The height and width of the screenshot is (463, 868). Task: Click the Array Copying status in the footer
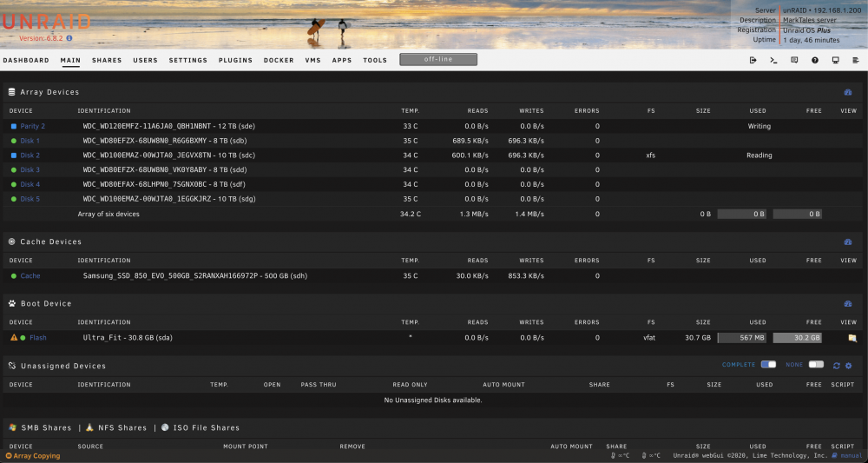click(33, 456)
